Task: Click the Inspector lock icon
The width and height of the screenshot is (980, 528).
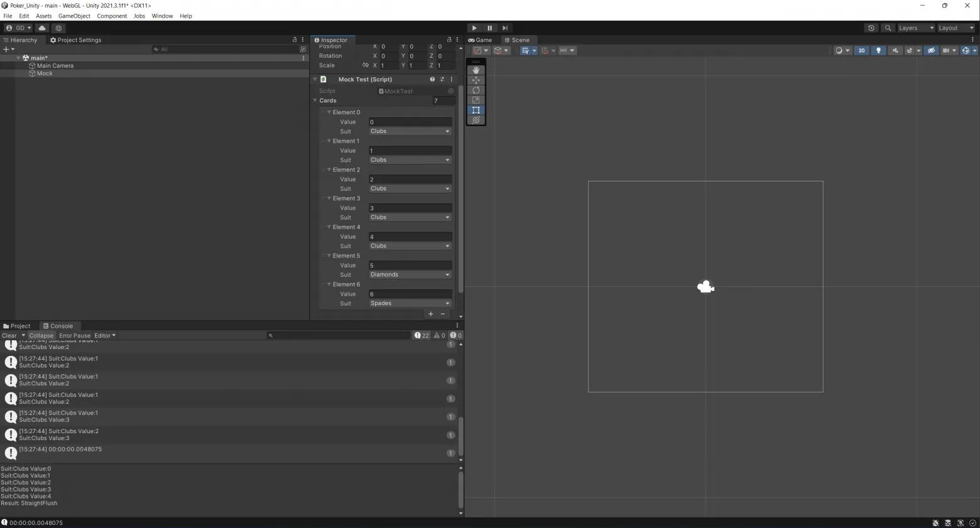Action: (x=449, y=40)
